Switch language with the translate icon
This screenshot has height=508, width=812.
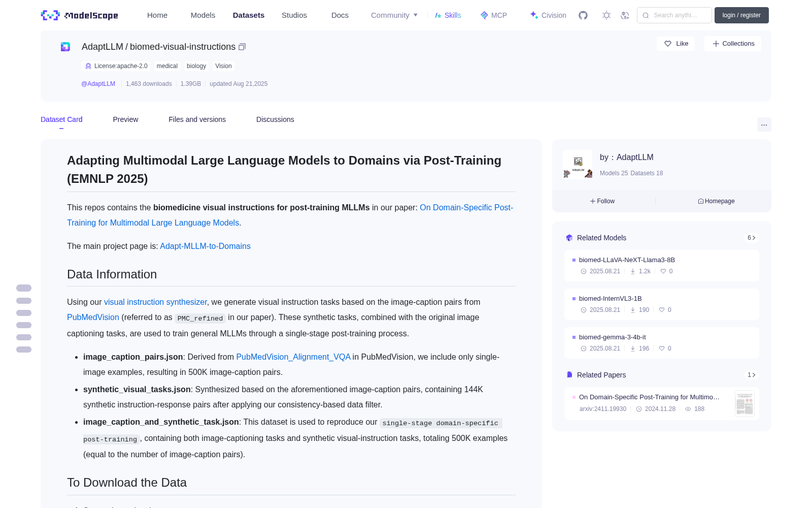pyautogui.click(x=625, y=15)
